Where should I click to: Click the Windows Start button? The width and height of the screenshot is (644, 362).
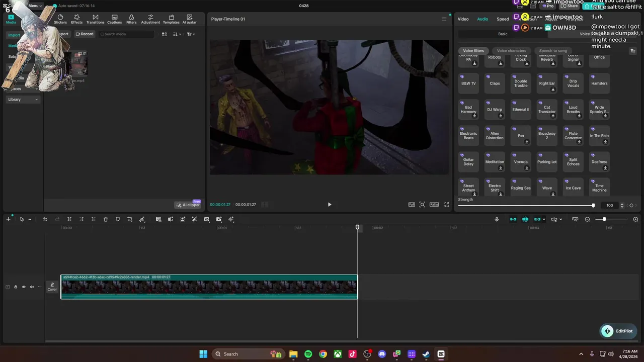[x=203, y=354]
